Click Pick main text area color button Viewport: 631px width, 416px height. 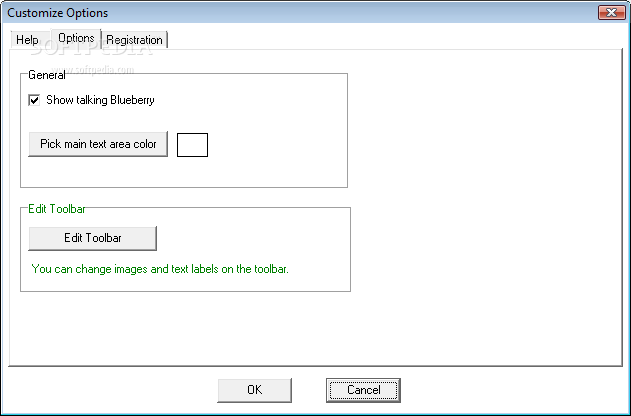(98, 144)
